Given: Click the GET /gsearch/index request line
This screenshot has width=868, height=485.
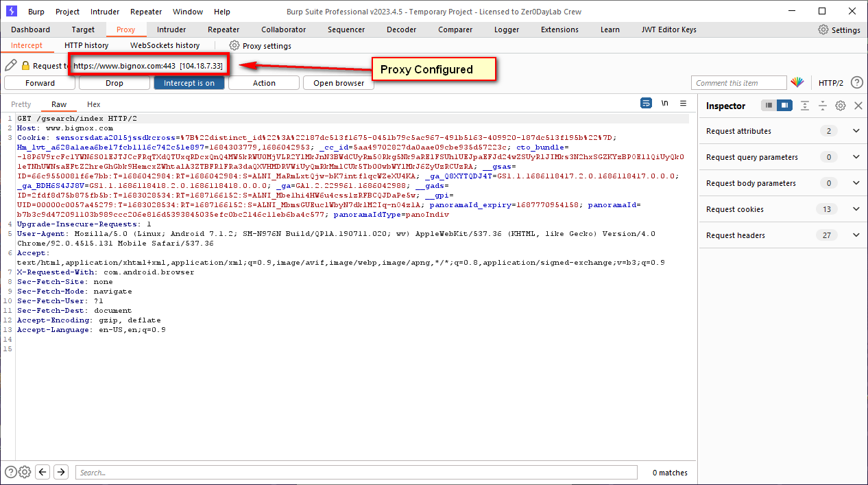Looking at the screenshot, I should click(x=77, y=119).
